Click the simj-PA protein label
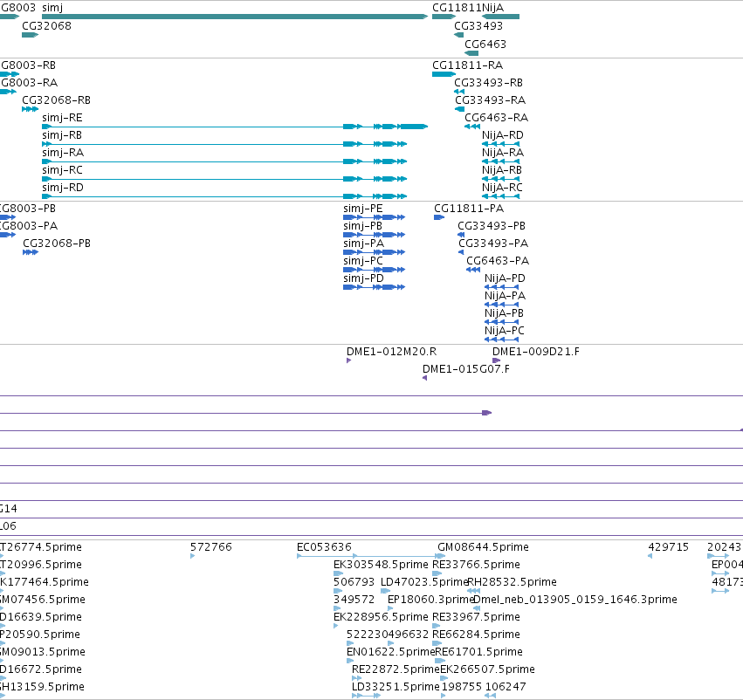Image resolution: width=743 pixels, height=700 pixels. pos(363,244)
